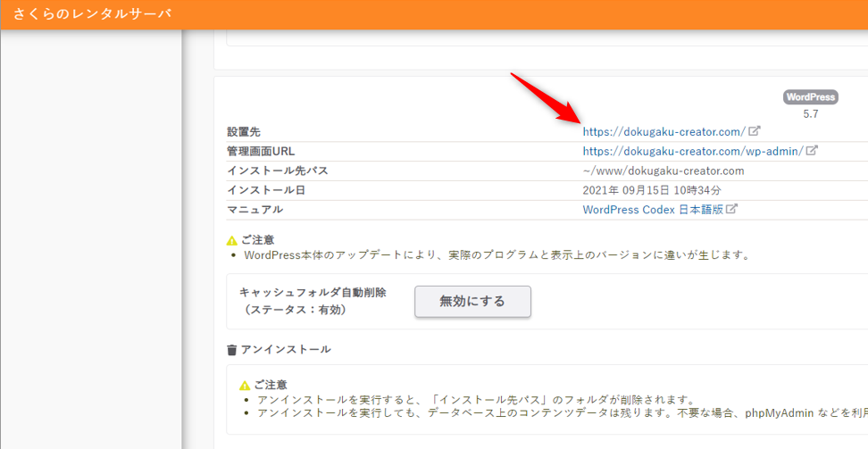
Task: Open the https://dokugaku-creator.com/ site link
Action: 664,132
